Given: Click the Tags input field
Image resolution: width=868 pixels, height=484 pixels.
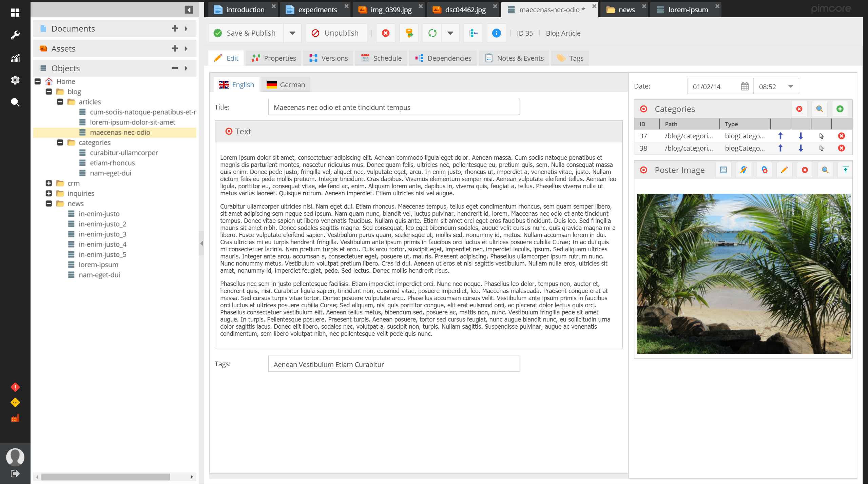Looking at the screenshot, I should pyautogui.click(x=393, y=364).
